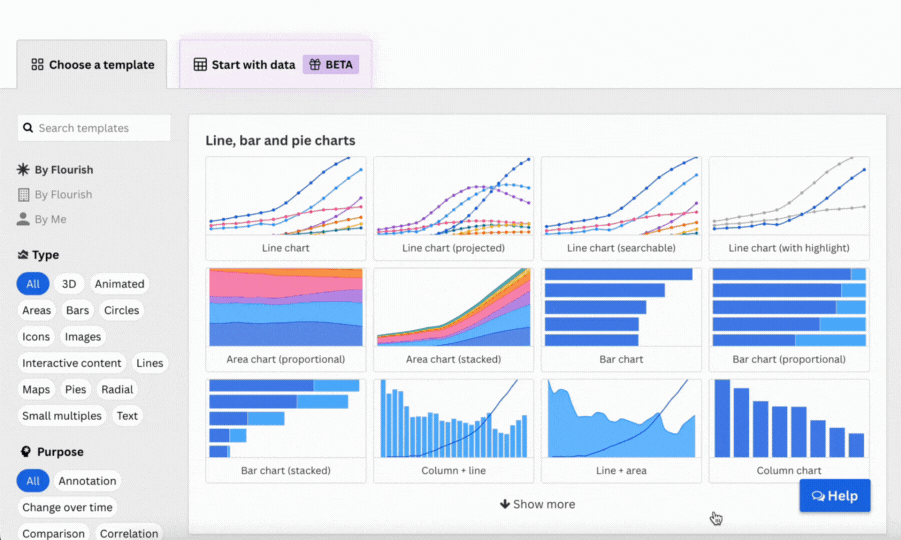The width and height of the screenshot is (901, 540).
Task: Click the Purpose lightbulb icon
Action: tap(24, 452)
